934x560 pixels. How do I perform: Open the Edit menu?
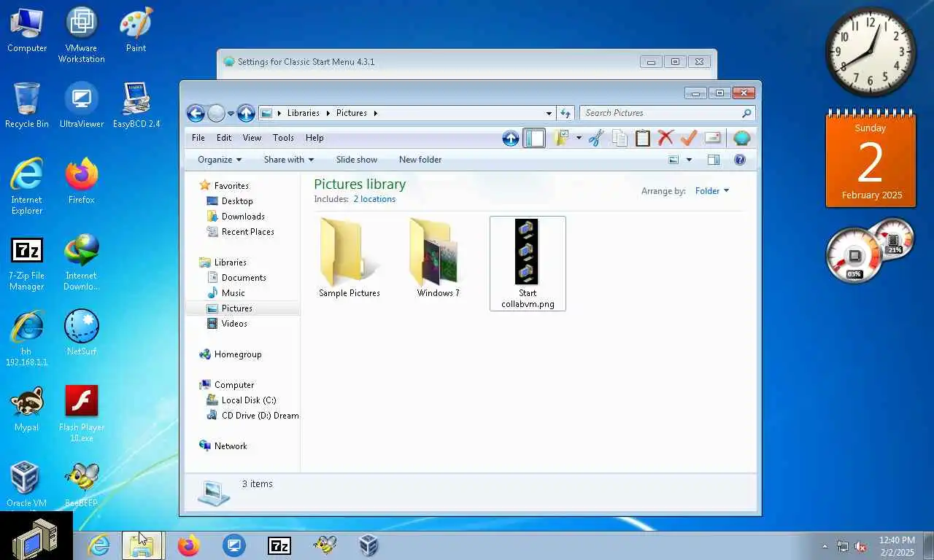(224, 138)
